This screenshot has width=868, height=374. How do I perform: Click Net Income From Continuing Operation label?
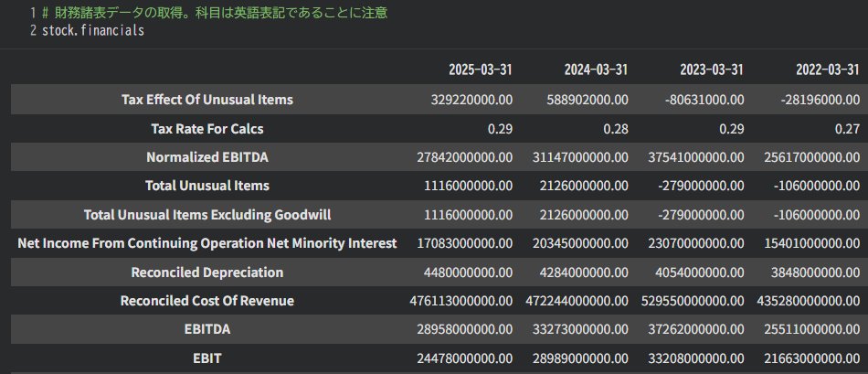[207, 243]
